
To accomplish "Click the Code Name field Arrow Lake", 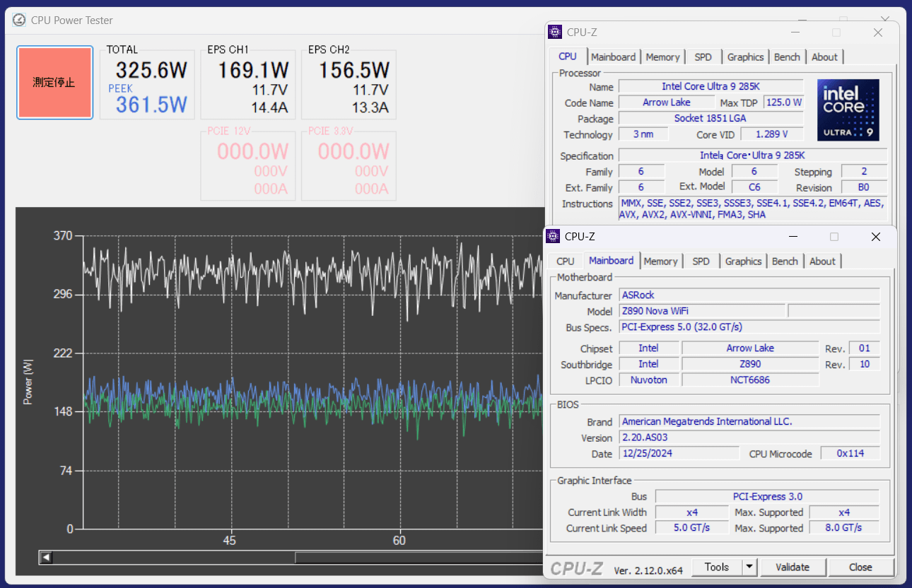I will pyautogui.click(x=666, y=102).
